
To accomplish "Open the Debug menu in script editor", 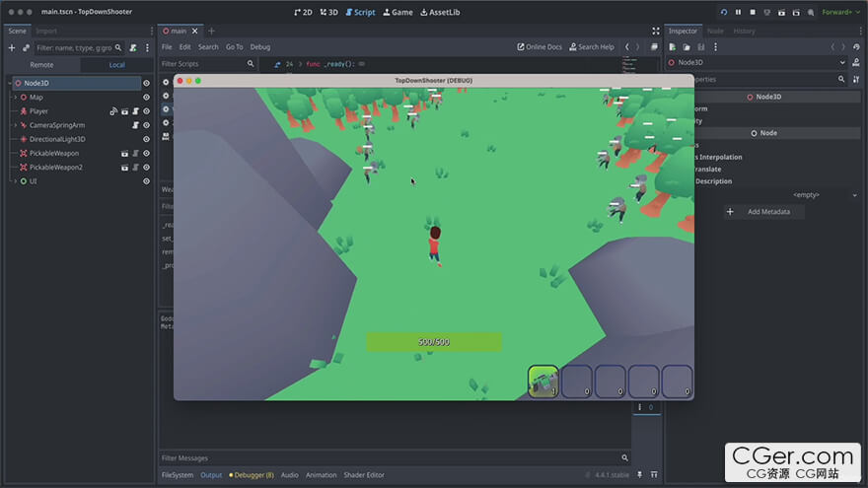I will pyautogui.click(x=259, y=46).
